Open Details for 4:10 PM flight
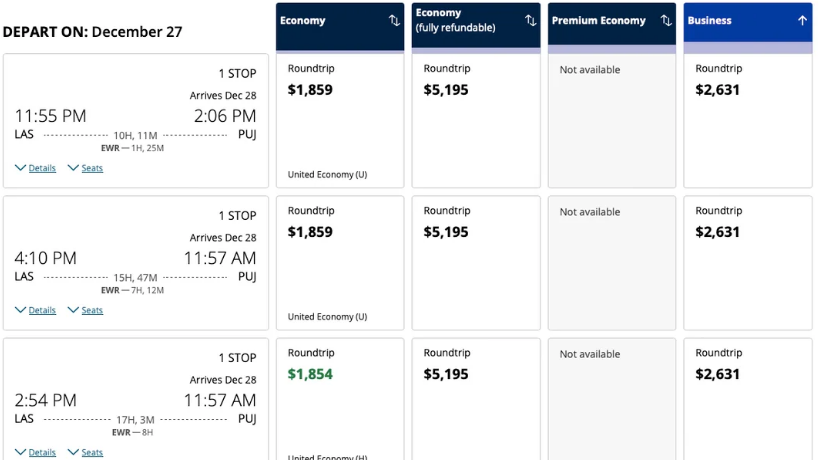The height and width of the screenshot is (460, 823). click(x=35, y=310)
